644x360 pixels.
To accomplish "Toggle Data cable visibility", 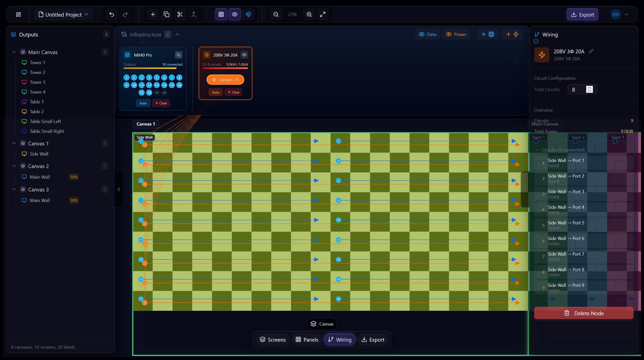I will pyautogui.click(x=427, y=34).
